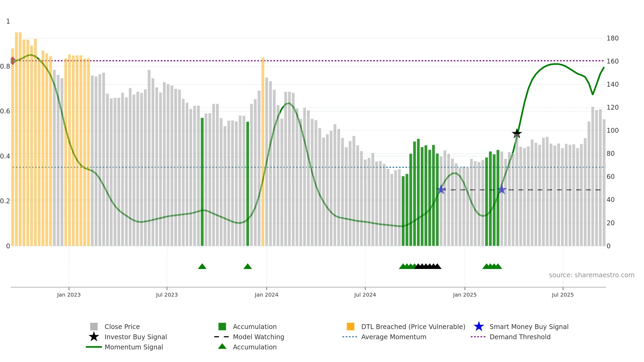Viewport: 644px width, 362px height.
Task: Click the Demand Threshold legend label
Action: pyautogui.click(x=520, y=337)
